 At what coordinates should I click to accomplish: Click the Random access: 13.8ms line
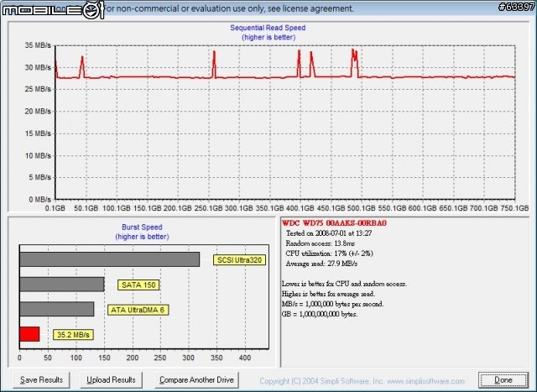coord(321,243)
